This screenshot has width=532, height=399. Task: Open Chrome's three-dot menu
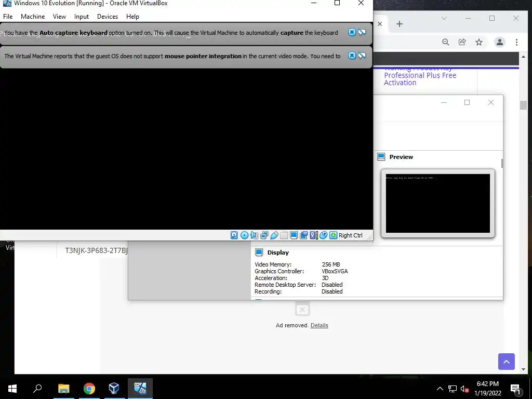pos(516,42)
